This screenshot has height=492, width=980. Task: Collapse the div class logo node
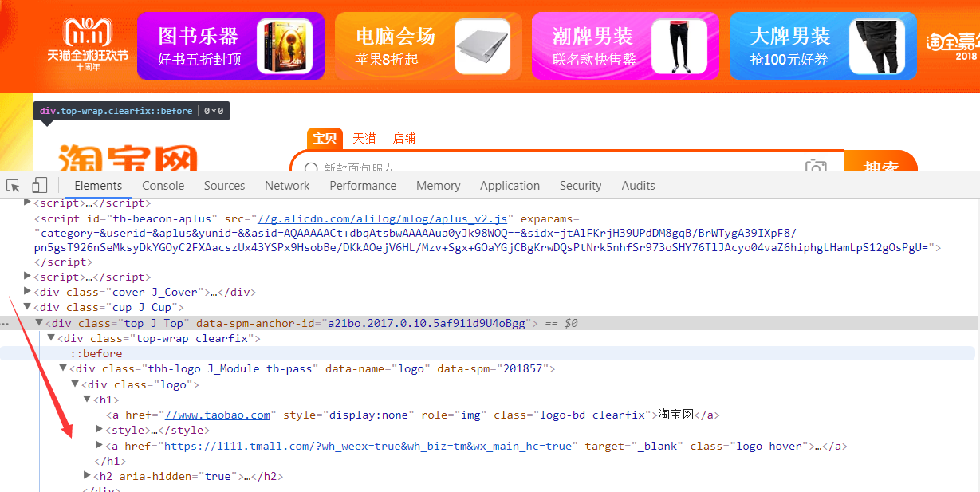point(76,384)
